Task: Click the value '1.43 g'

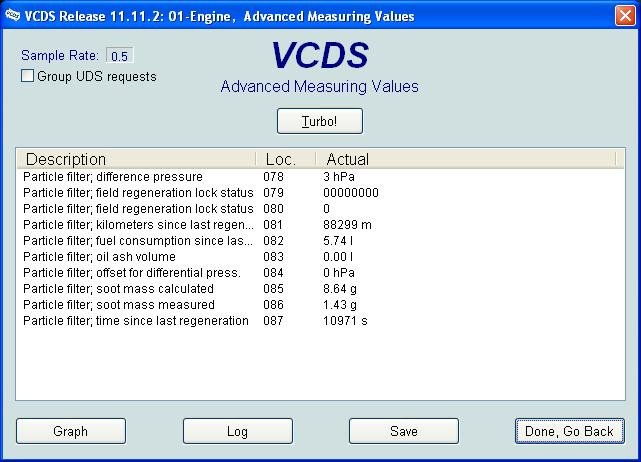Action: pos(340,305)
